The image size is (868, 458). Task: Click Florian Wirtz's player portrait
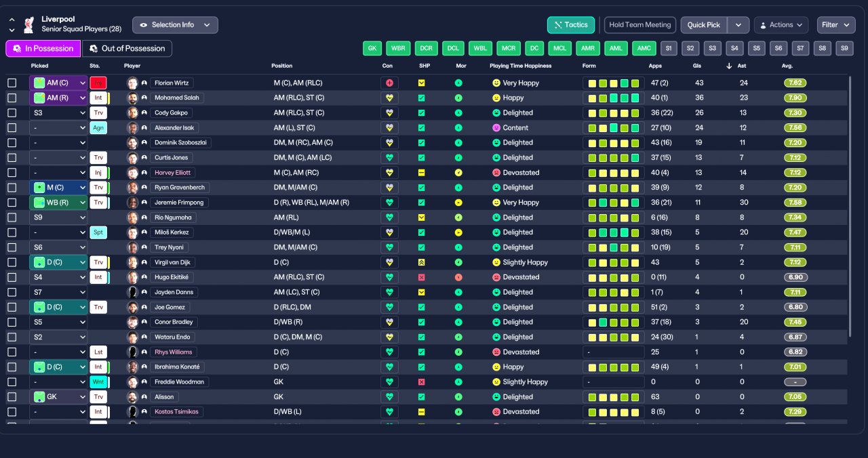coord(132,83)
